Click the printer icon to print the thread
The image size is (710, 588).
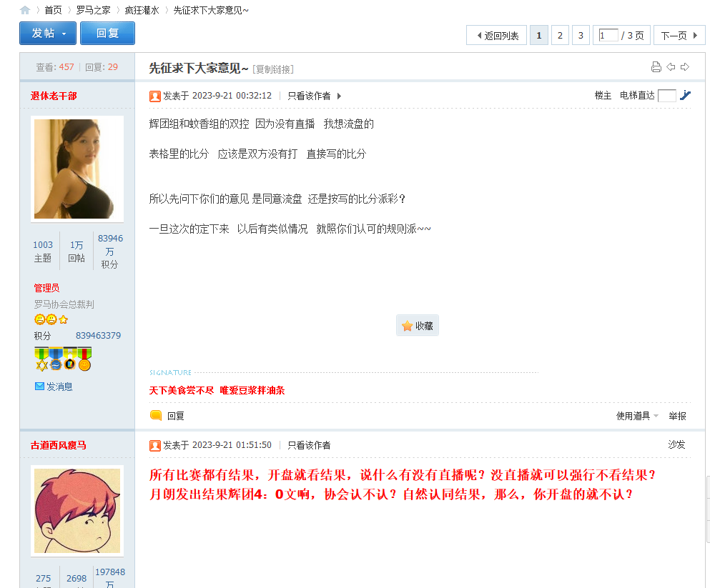click(x=656, y=66)
